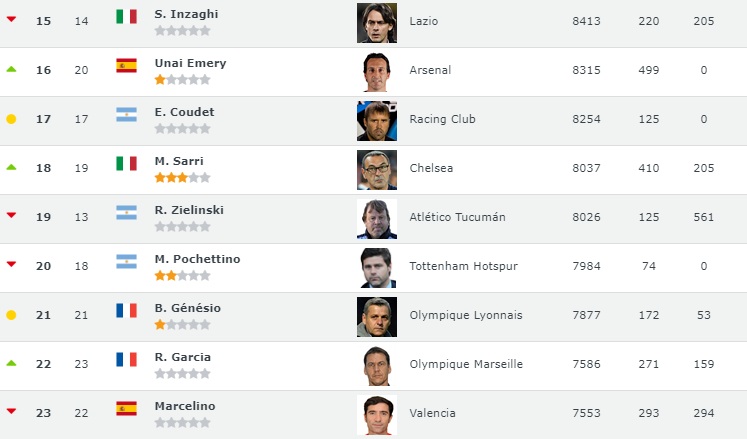Click the photo of S. Inzaghi
Screen dimensions: 747x439
point(377,23)
